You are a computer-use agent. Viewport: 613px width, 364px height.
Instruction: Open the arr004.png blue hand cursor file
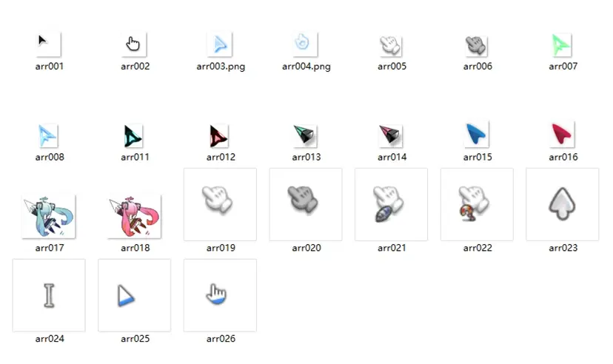tap(306, 44)
